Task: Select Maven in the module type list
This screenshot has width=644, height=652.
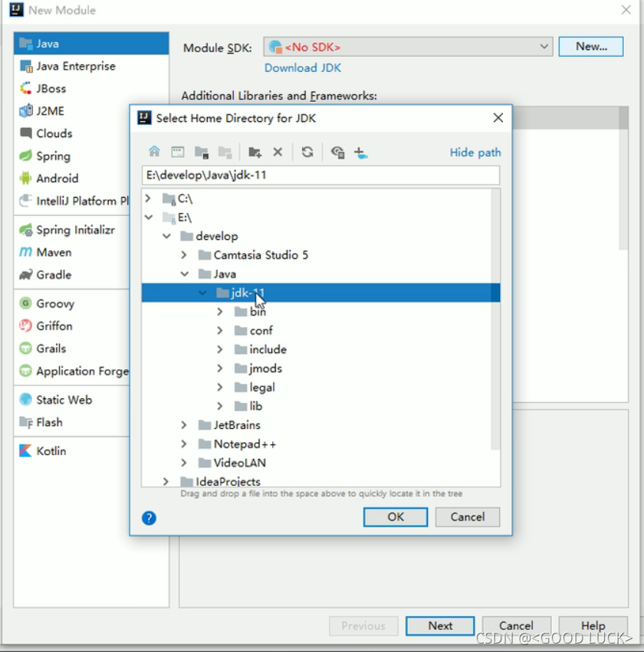Action: [54, 252]
